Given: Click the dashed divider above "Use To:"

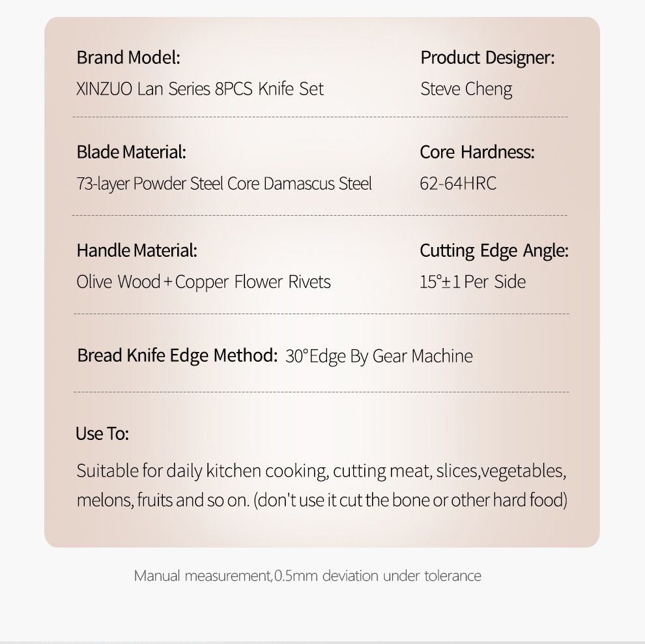Looking at the screenshot, I should (x=321, y=392).
